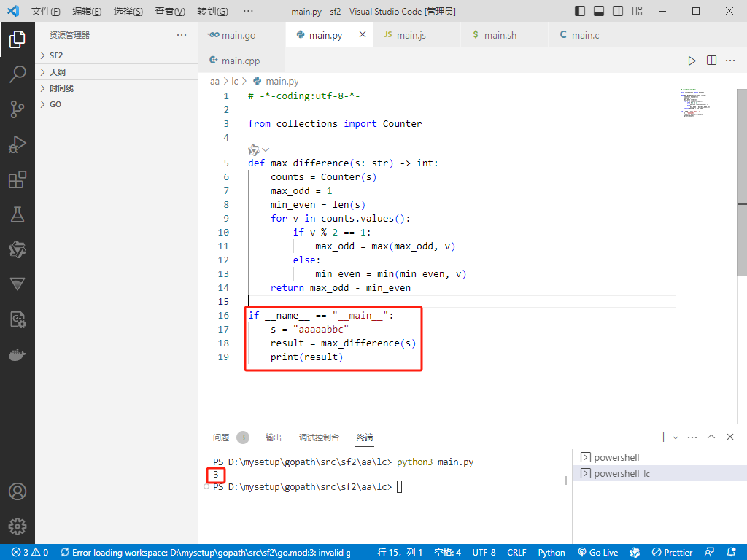
Task: Click the Prettier status item
Action: click(672, 553)
